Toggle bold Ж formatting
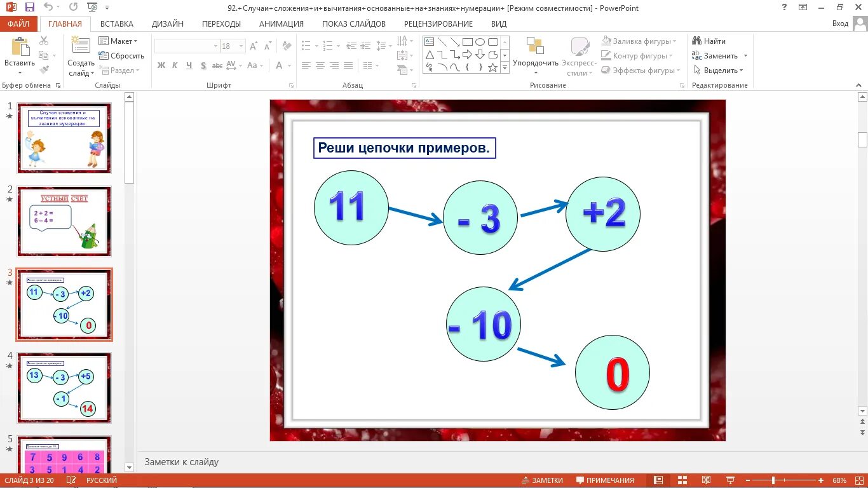 pyautogui.click(x=161, y=65)
